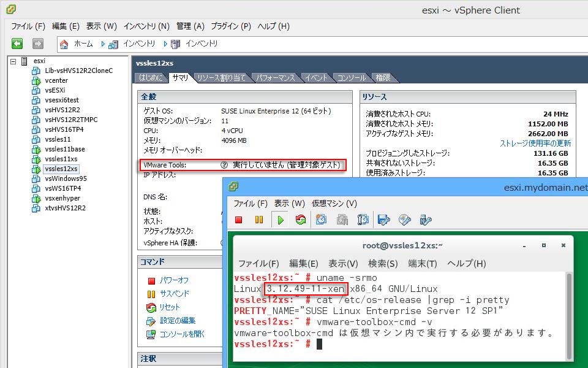
Task: Click floppy device icon in console toolbar
Action: (384, 220)
